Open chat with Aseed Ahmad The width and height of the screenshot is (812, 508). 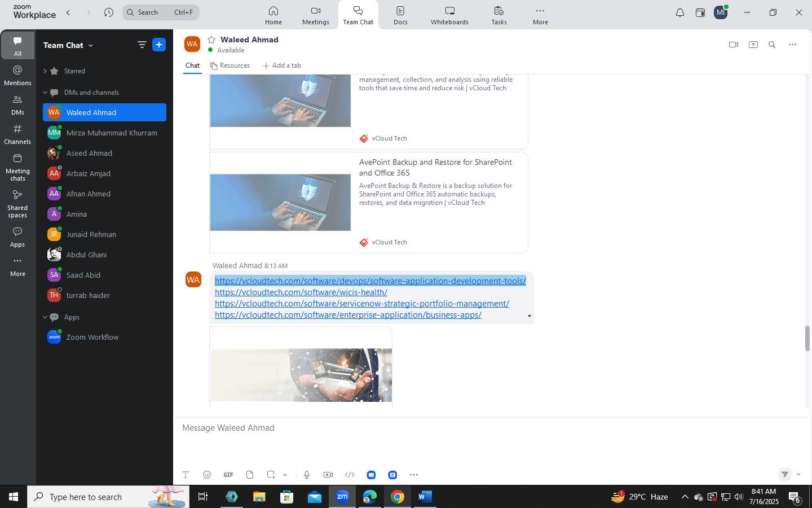point(104,153)
